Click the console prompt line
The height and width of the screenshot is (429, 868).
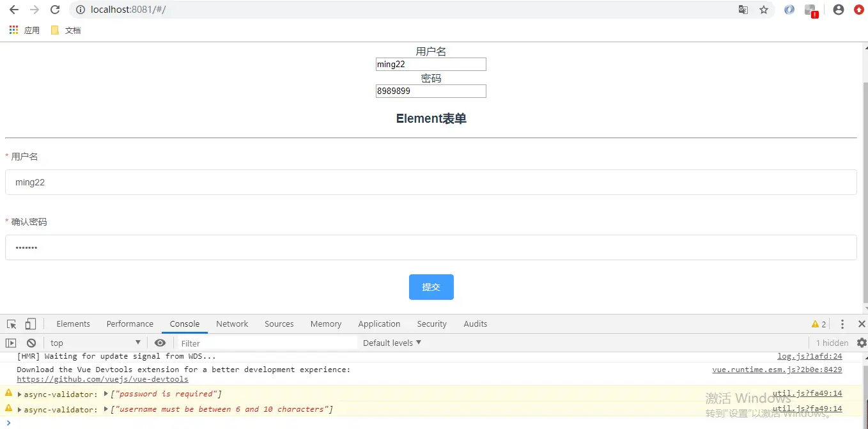click(x=431, y=423)
